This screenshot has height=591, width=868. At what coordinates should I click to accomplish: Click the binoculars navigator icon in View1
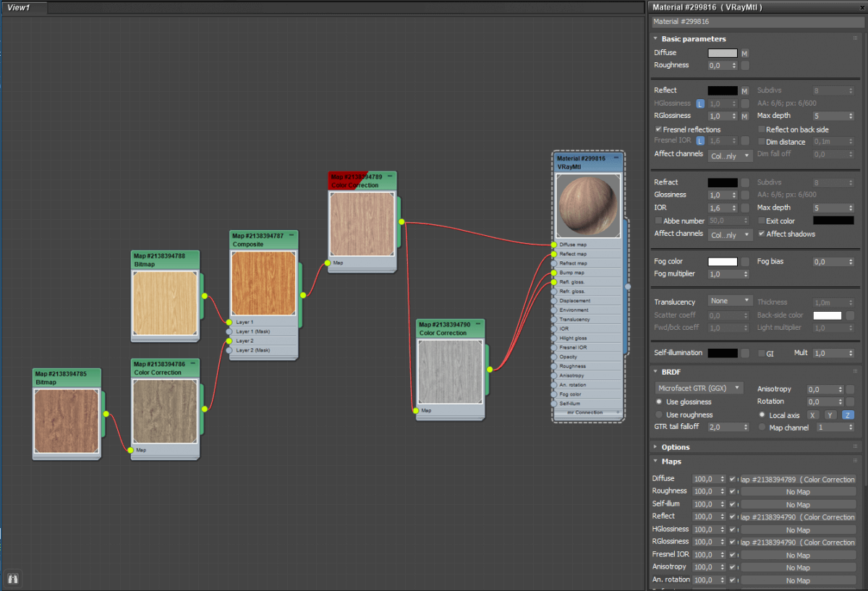click(x=13, y=578)
